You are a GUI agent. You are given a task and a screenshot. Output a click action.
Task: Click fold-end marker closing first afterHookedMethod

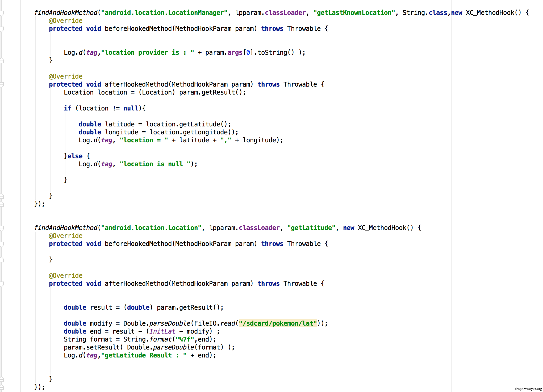click(x=1, y=196)
